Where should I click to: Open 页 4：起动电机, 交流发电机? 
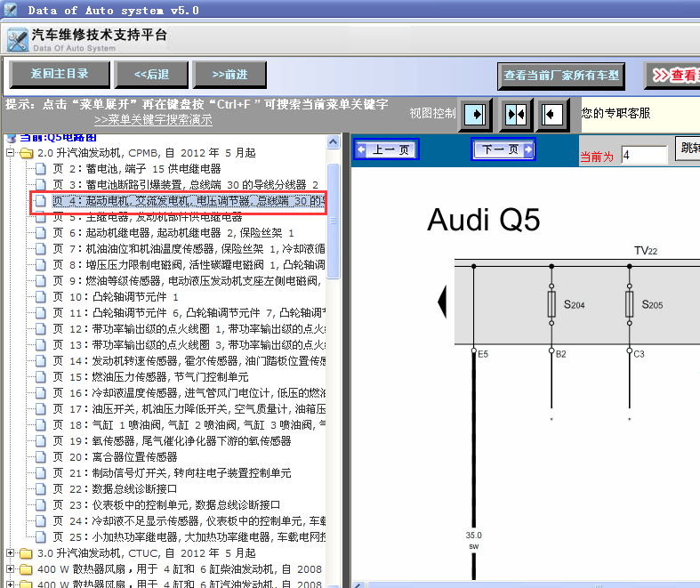(189, 201)
